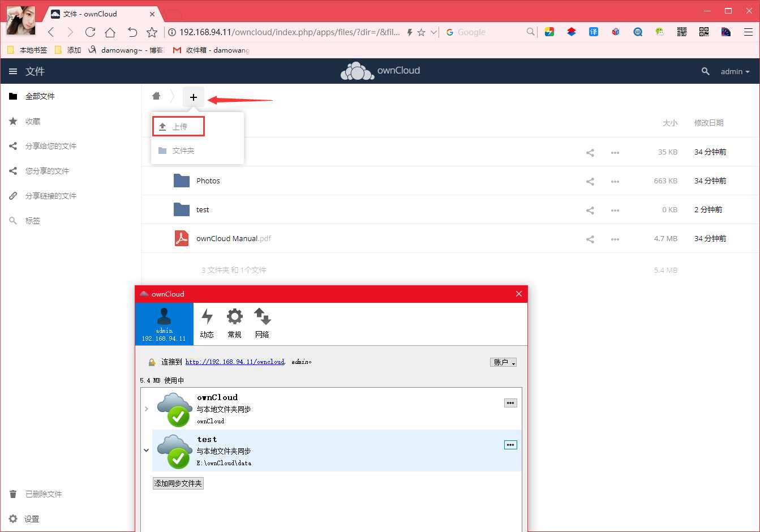
Task: Share the test folder
Action: pos(590,210)
